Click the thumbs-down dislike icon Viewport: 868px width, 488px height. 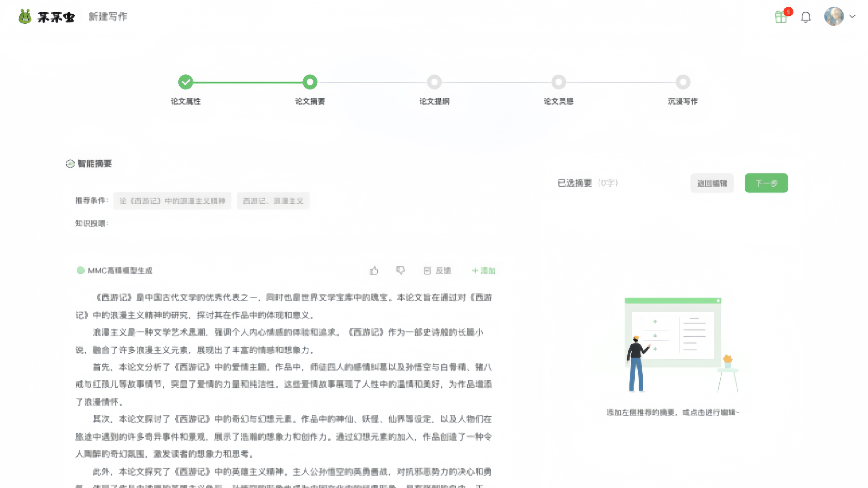click(400, 271)
